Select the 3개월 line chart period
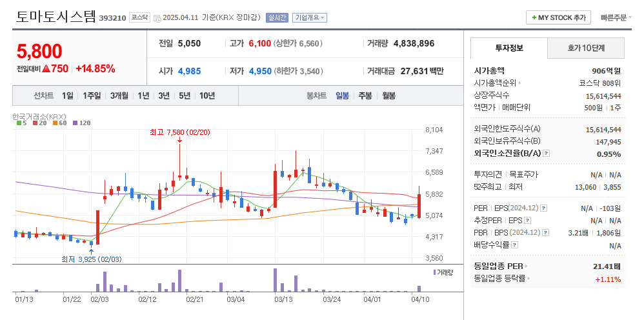Screen dimensions: 644x320 click(x=119, y=95)
